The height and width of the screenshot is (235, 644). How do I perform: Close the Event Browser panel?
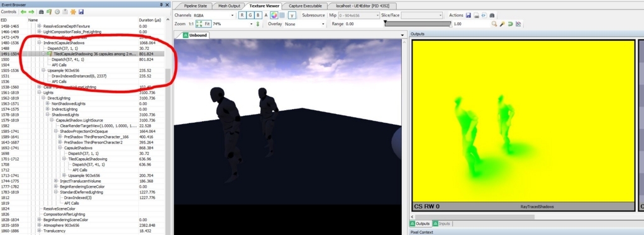pos(167,4)
